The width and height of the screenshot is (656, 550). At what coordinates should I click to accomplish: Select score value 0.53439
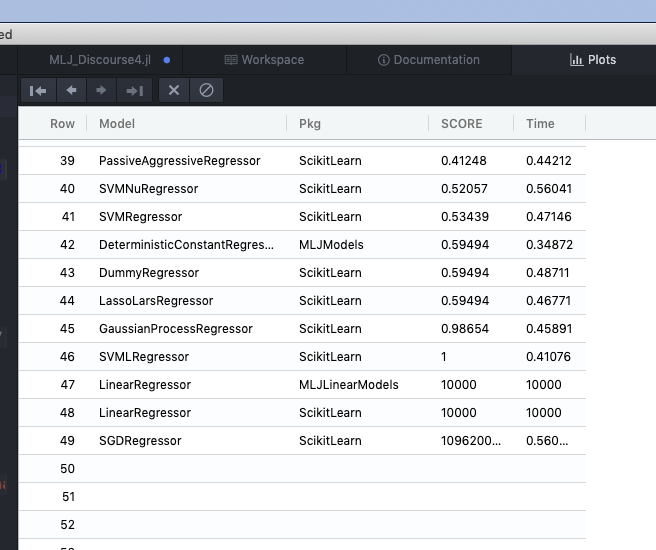[465, 217]
